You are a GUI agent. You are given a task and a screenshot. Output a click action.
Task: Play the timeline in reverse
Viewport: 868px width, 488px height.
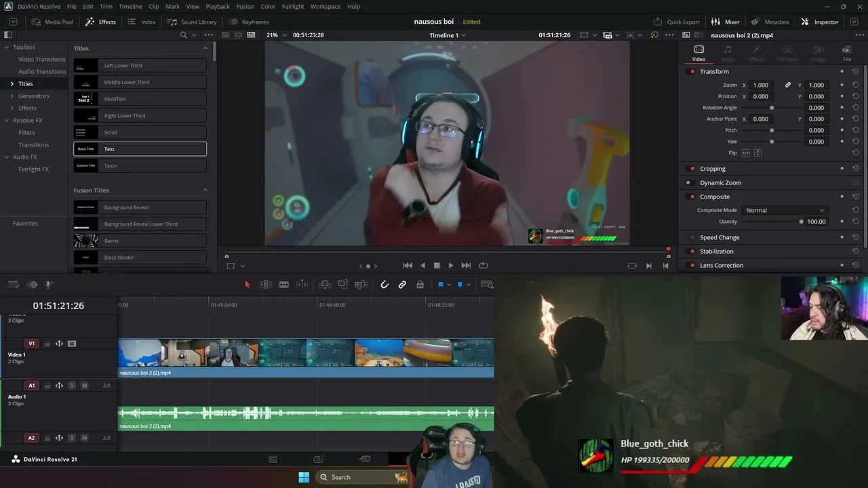click(x=423, y=266)
